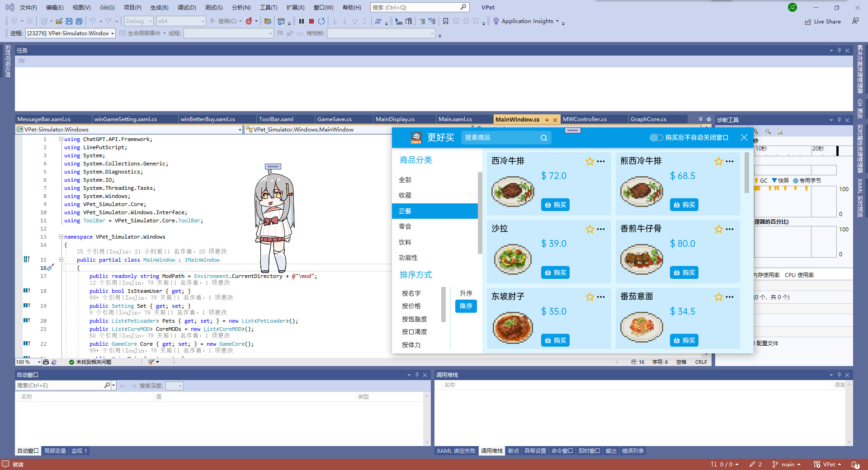Click the Stop Debugging red square icon
868x470 pixels.
[311, 21]
